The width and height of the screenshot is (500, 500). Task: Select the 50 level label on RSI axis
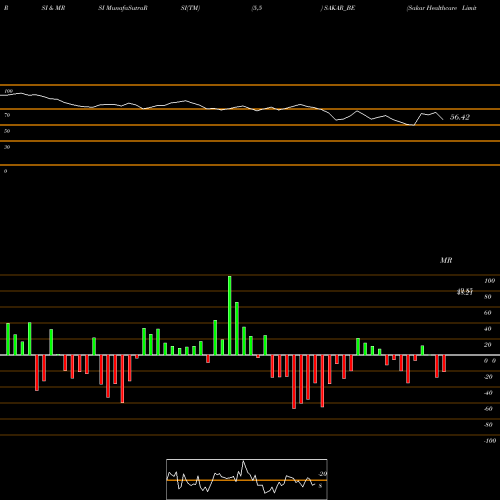(x=7, y=131)
